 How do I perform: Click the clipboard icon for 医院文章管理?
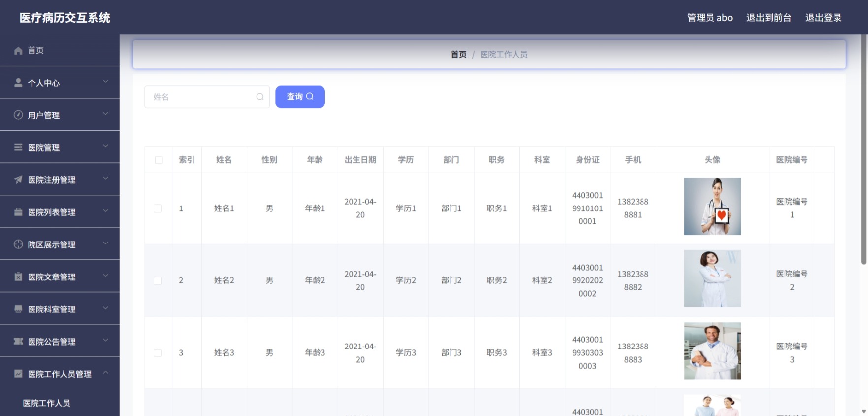coord(18,277)
